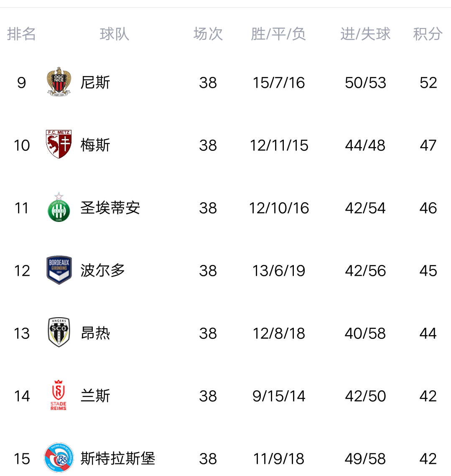Select the Saint-Étienne green crest
Screen dimensions: 451x476
59,207
